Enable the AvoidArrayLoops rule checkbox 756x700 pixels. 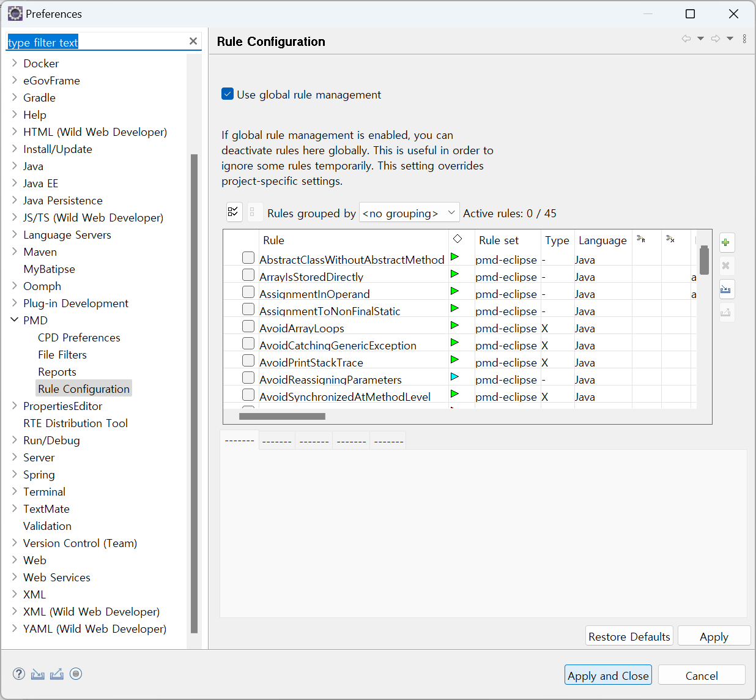248,326
